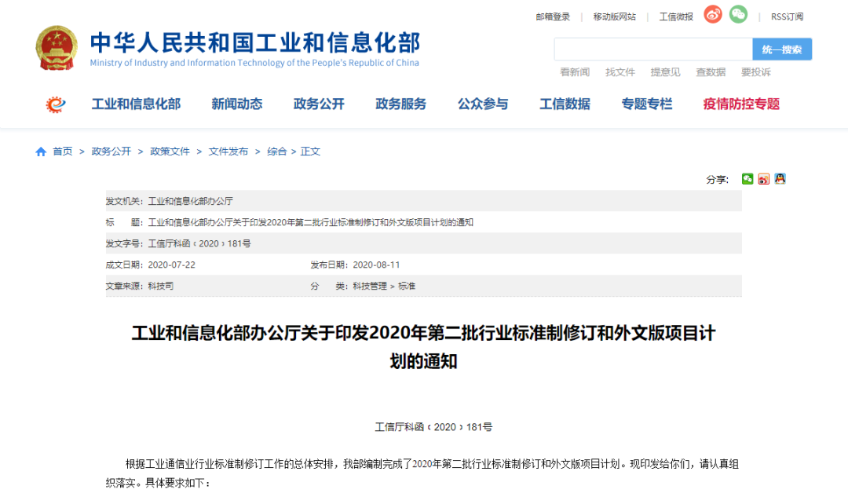Choose 找文件 under search box
The image size is (848, 504).
[x=620, y=72]
